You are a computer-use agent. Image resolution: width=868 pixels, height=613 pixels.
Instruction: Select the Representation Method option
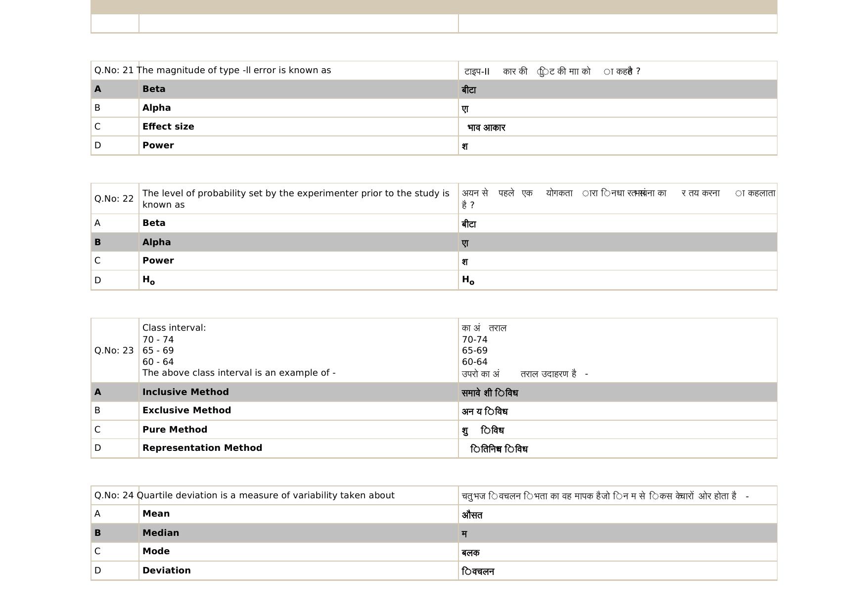click(x=202, y=448)
